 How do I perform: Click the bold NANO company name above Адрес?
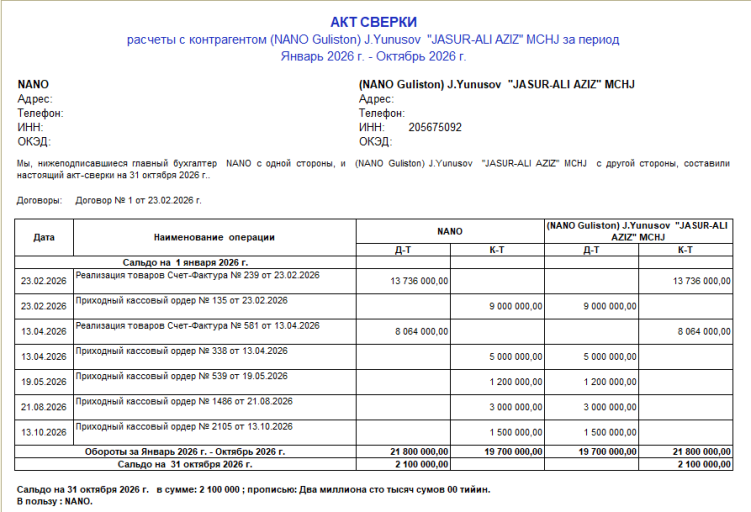[33, 84]
